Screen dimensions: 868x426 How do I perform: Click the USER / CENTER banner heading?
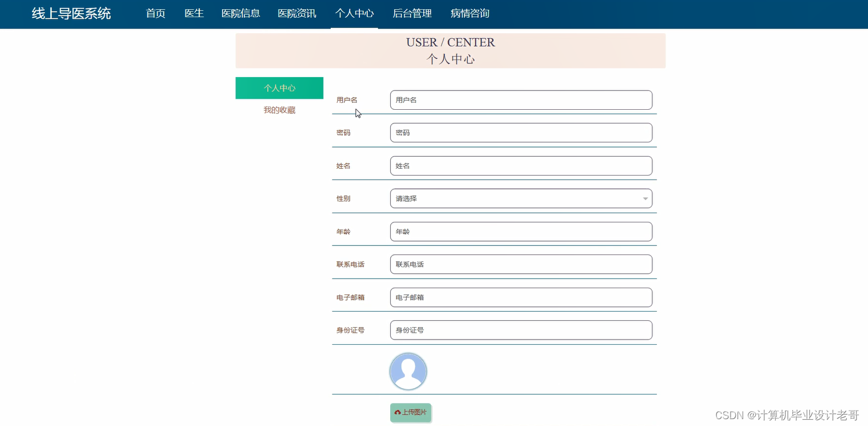tap(451, 42)
